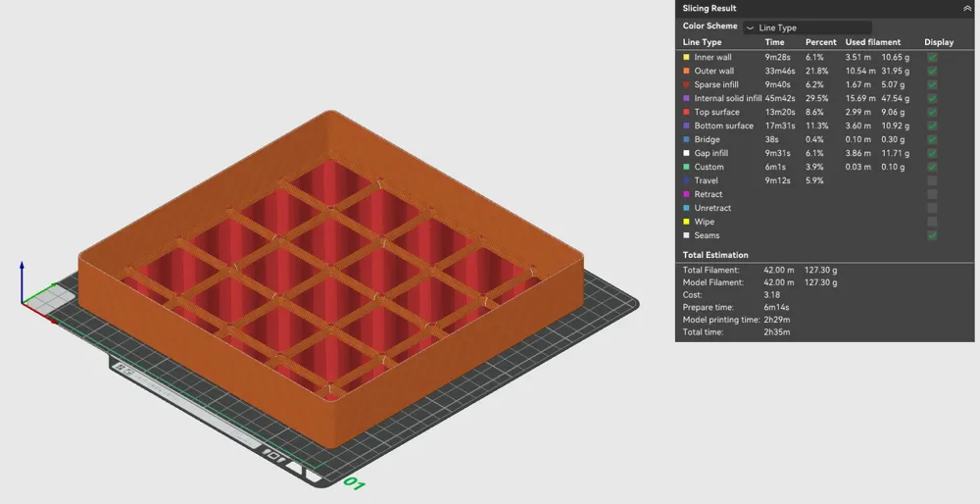Image resolution: width=980 pixels, height=504 pixels.
Task: Click the Line Type column header
Action: coord(702,42)
